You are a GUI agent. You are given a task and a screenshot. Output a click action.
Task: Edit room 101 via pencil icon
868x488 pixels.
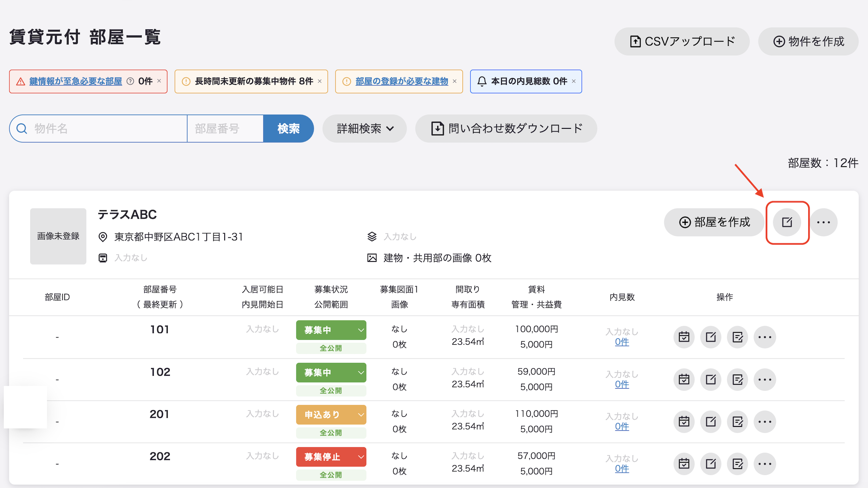pos(710,337)
